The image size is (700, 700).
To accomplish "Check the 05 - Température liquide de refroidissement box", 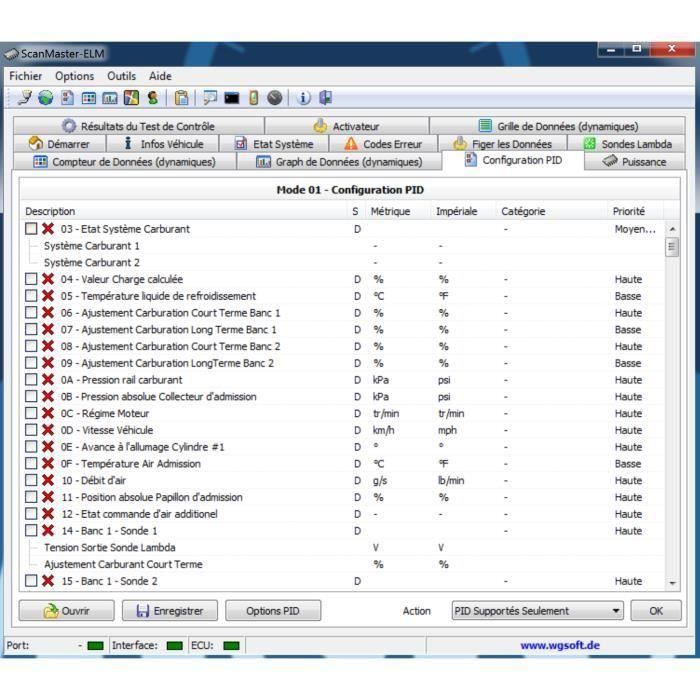I will point(31,296).
